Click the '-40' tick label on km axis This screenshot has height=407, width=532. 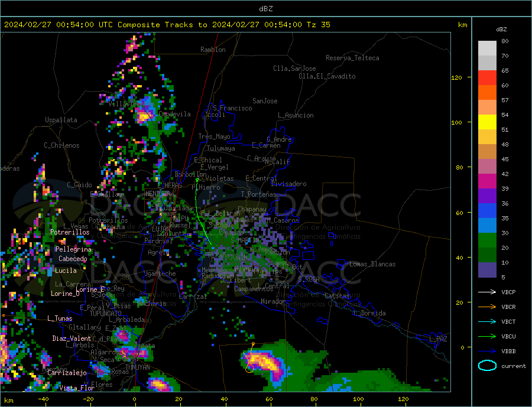[x=43, y=399]
